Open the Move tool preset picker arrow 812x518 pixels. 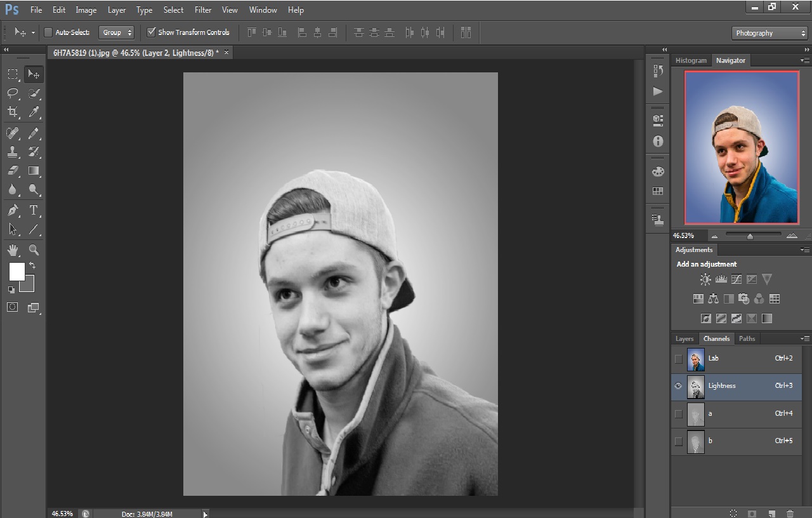pyautogui.click(x=33, y=32)
